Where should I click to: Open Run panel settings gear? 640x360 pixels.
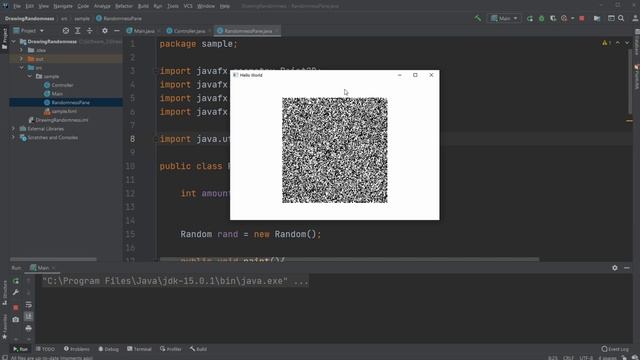[615, 268]
